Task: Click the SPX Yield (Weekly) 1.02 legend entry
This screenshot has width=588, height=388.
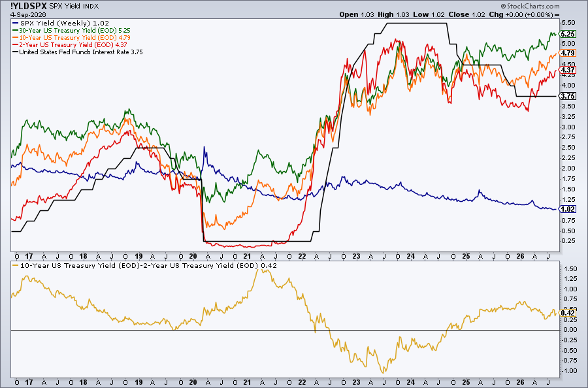Action: click(x=61, y=24)
